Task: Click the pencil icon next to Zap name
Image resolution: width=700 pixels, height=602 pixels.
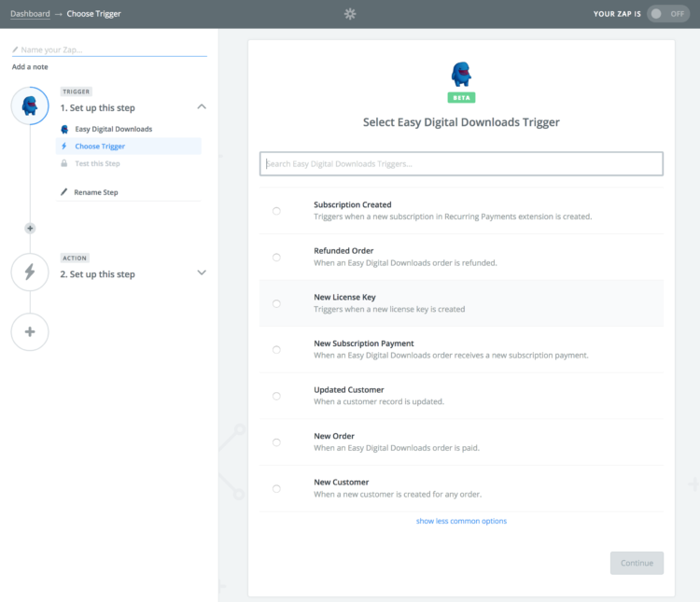Action: [15, 49]
